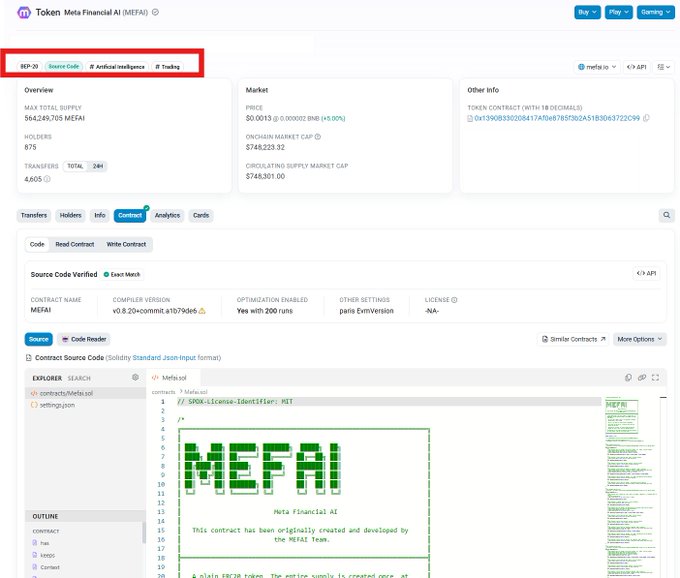Open the mefai.io website dropdown
Screen dimensions: 680x578
tap(597, 67)
